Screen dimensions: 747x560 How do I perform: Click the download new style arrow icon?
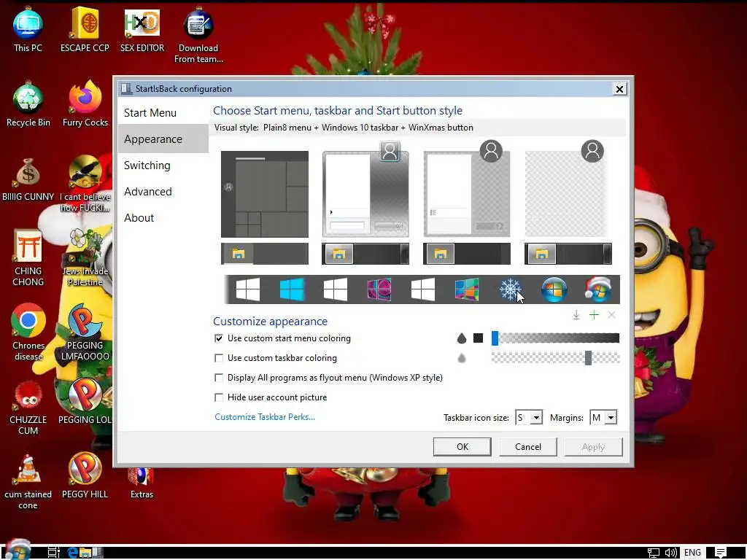pyautogui.click(x=576, y=315)
